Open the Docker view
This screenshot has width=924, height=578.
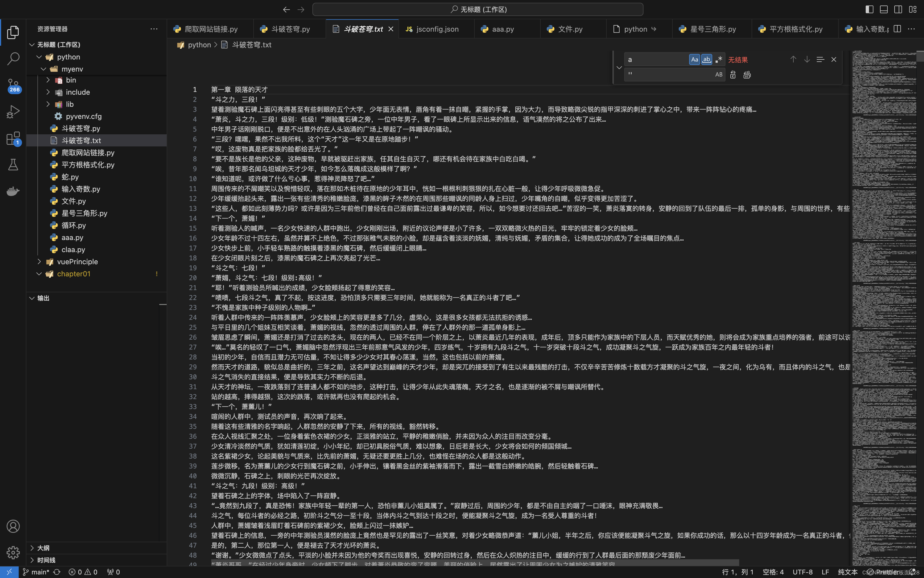point(13,191)
